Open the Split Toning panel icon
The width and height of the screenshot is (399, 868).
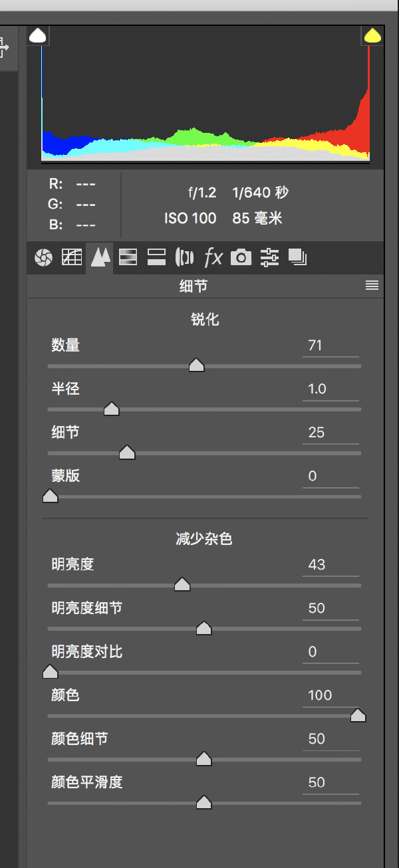coord(156,257)
